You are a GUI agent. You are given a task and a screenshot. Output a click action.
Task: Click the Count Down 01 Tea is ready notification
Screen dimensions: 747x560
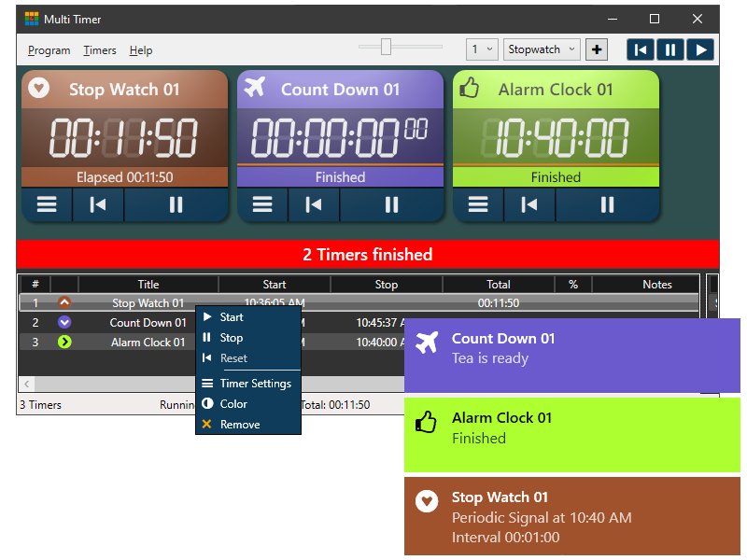click(x=571, y=349)
